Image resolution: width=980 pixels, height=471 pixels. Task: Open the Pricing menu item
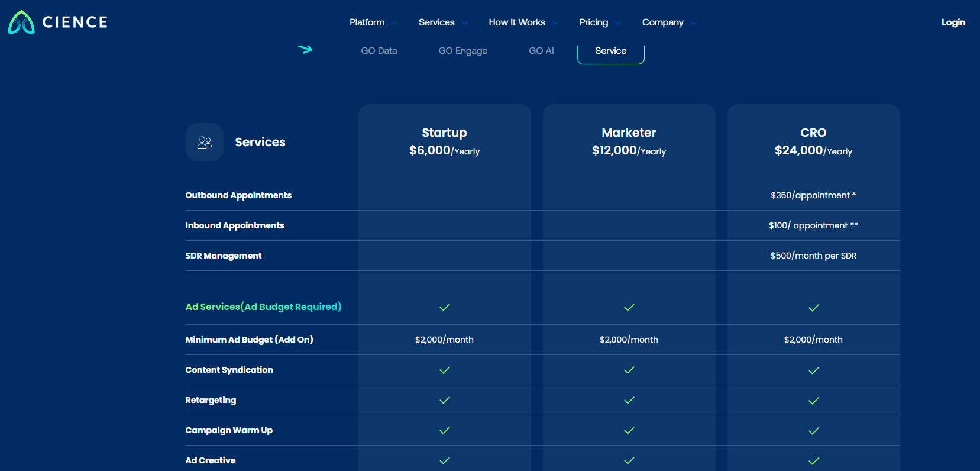[594, 22]
